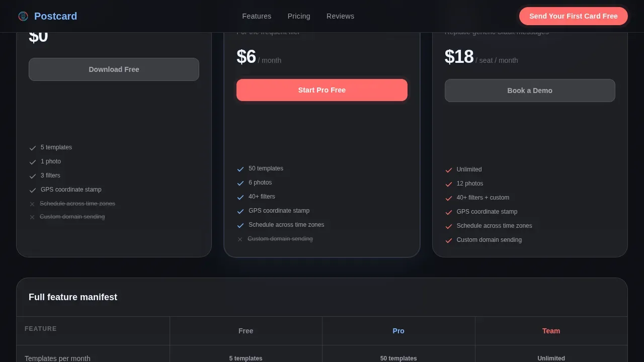Click the red checkmark beside Team plan's Custom domain sending
This screenshot has width=644, height=362.
pyautogui.click(x=449, y=240)
